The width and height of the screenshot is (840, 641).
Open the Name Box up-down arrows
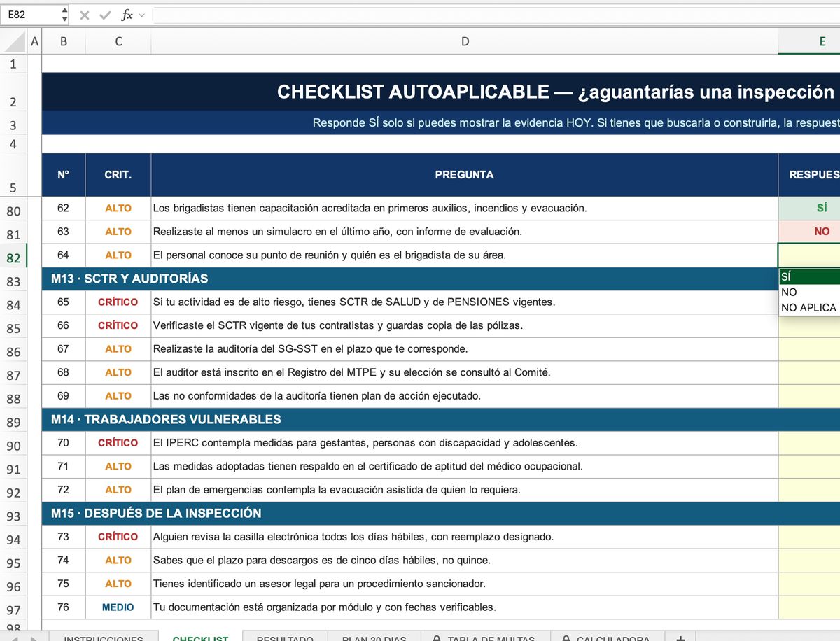click(x=65, y=14)
